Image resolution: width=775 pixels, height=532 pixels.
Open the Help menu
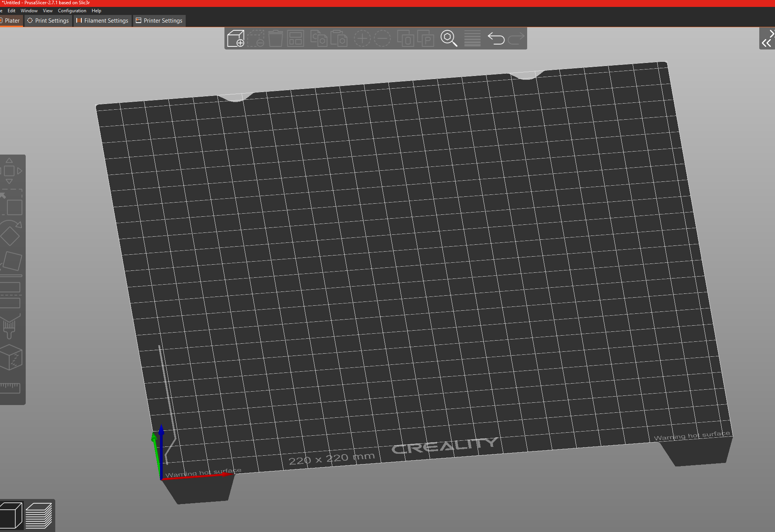point(96,11)
